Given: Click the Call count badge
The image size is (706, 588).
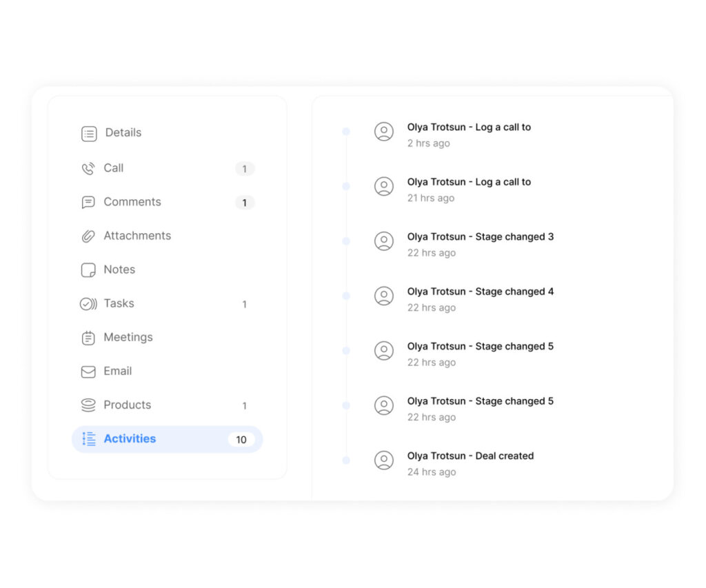Looking at the screenshot, I should (244, 169).
